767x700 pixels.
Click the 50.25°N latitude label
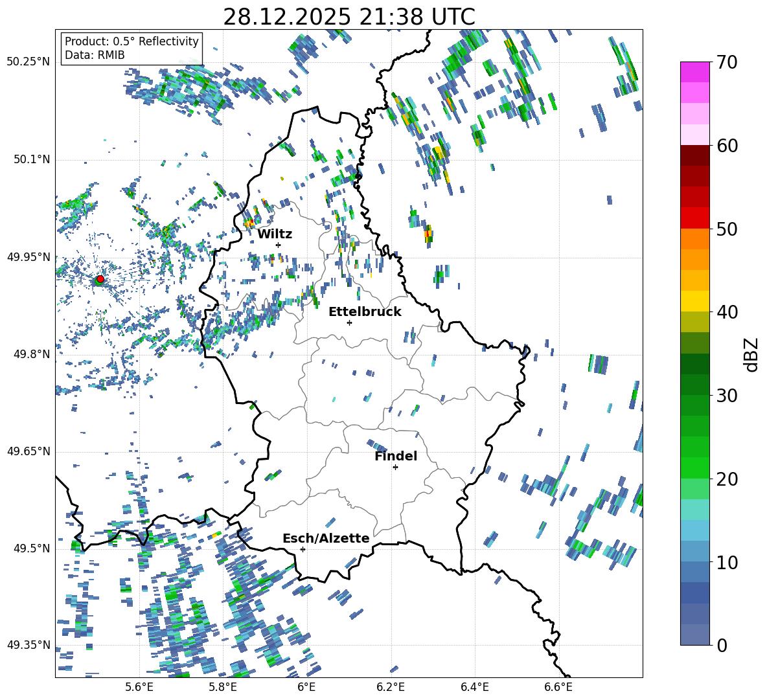click(x=29, y=62)
